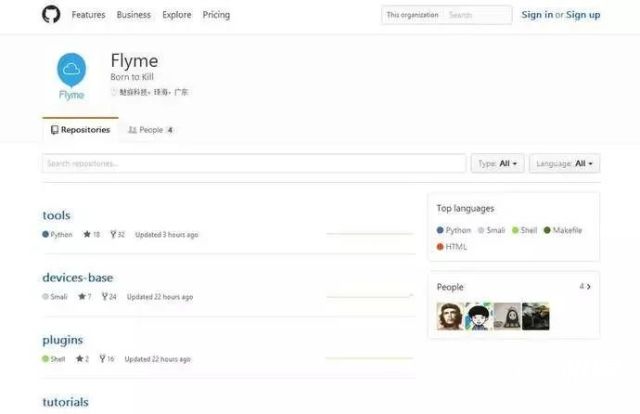Click the Search repositories input field
640x414 pixels.
pos(253,164)
